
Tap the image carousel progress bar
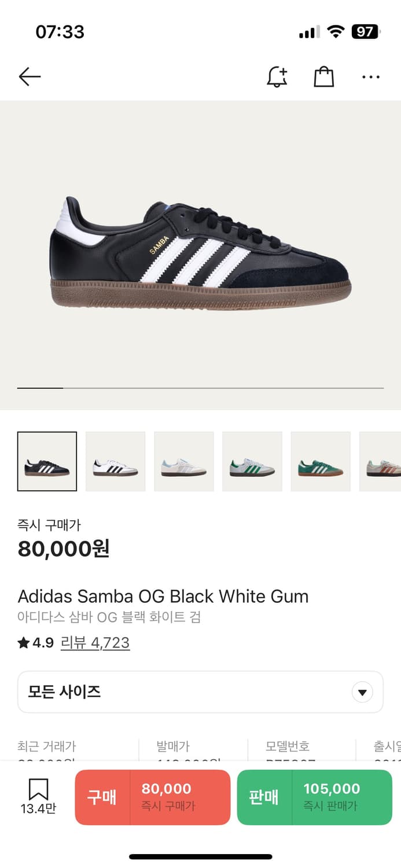(x=200, y=388)
